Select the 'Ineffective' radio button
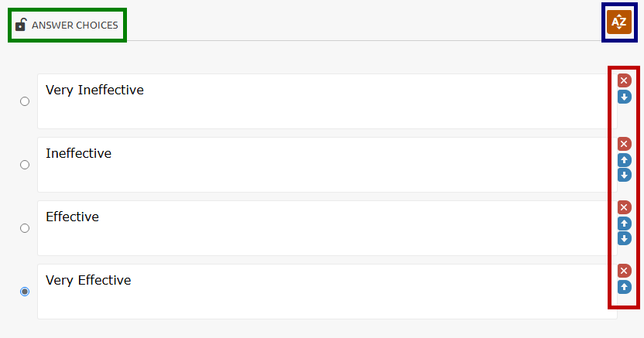The width and height of the screenshot is (644, 338). point(25,165)
